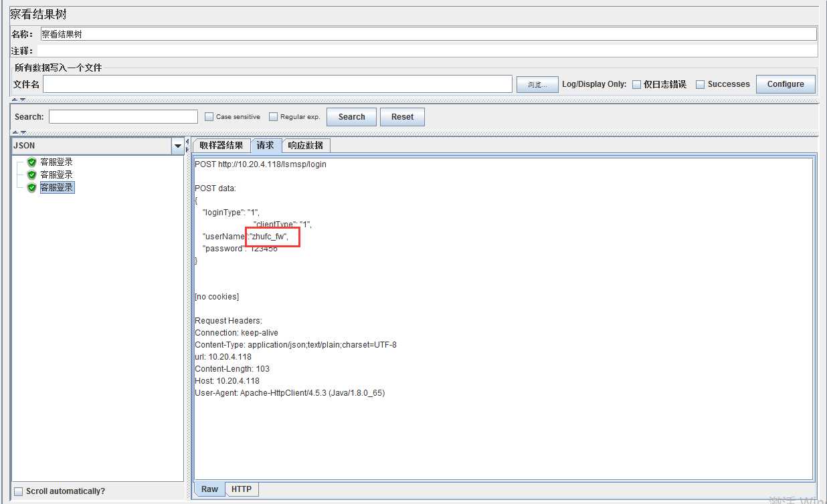
Task: Click green success icon of first 客服登录
Action: [31, 162]
